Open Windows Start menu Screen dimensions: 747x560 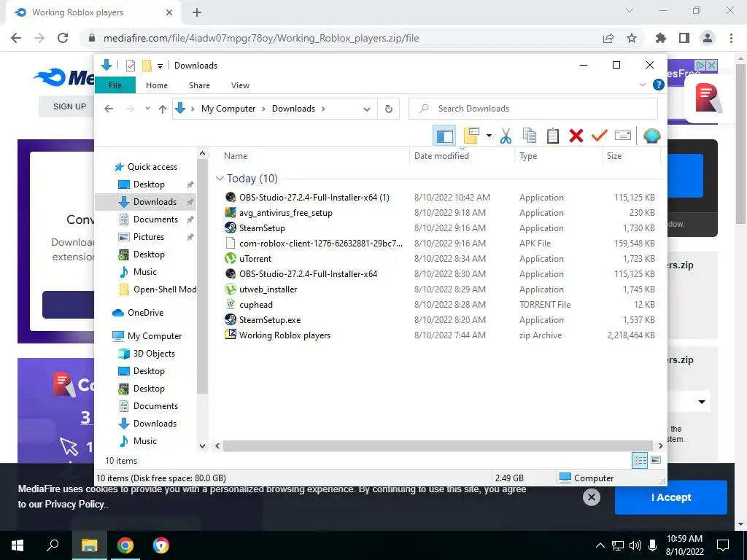click(18, 545)
